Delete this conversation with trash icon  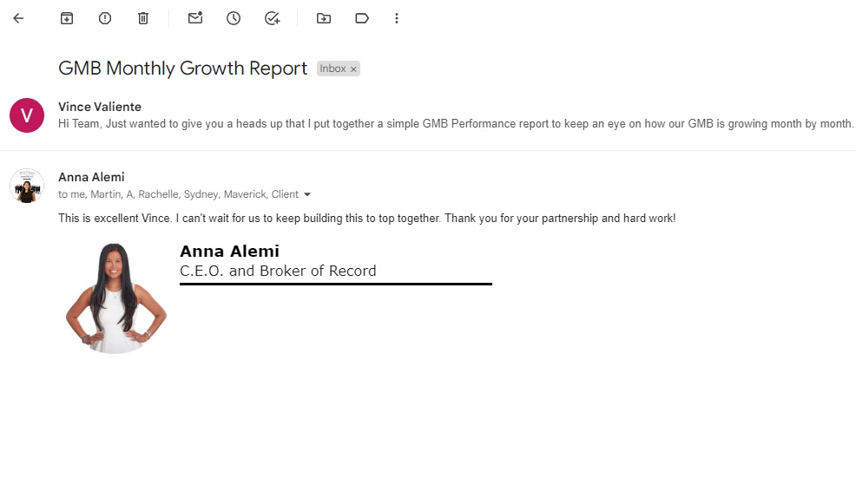tap(143, 18)
